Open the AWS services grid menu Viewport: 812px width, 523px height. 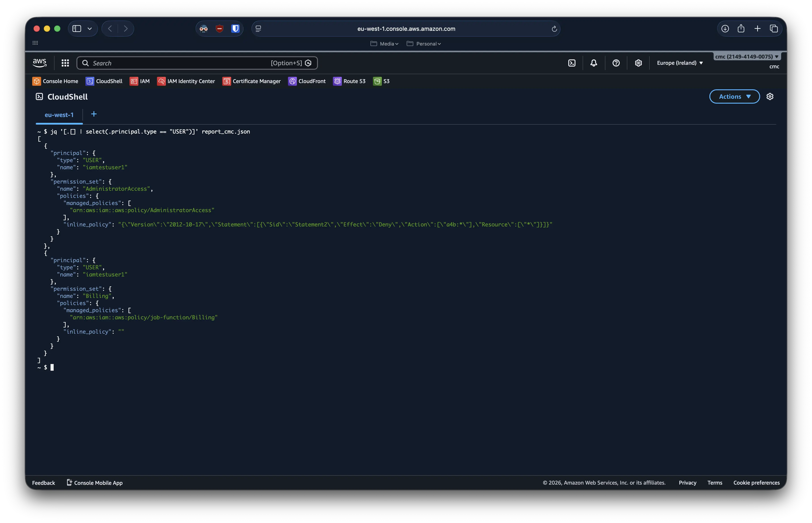coord(65,63)
